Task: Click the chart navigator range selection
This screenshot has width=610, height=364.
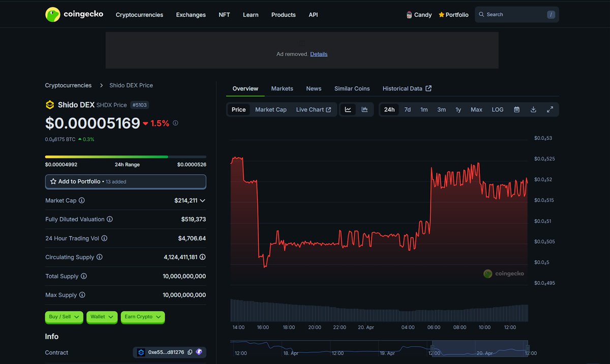Action: (x=479, y=348)
